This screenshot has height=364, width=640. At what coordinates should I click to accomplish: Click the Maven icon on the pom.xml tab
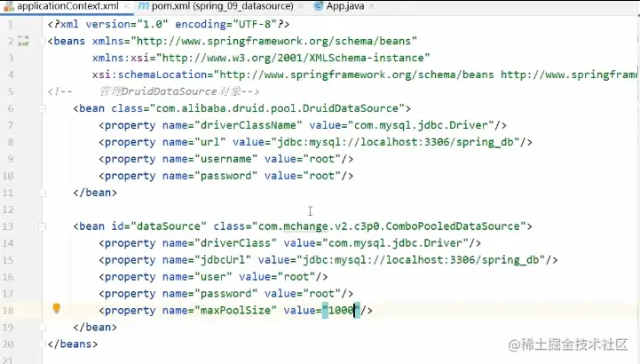tap(144, 6)
